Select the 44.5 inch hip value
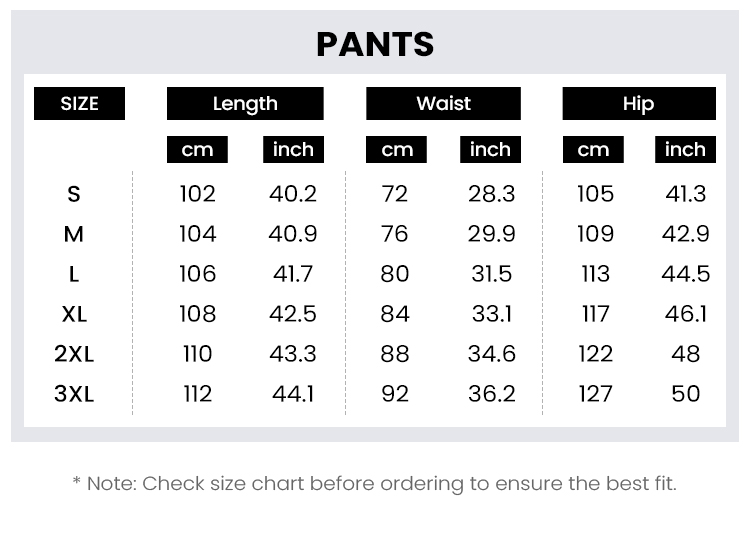Screen dimensions: 750x558 tap(685, 274)
